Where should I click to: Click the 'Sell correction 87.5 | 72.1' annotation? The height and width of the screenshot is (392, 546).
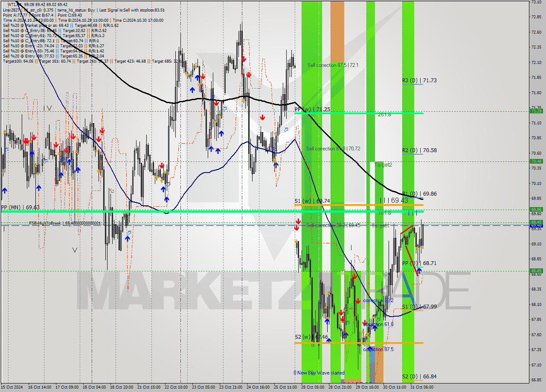pos(333,65)
